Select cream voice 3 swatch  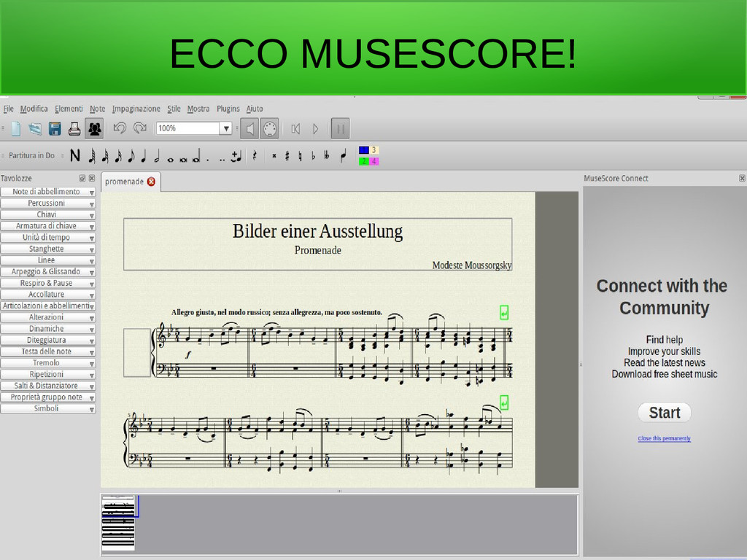click(374, 150)
